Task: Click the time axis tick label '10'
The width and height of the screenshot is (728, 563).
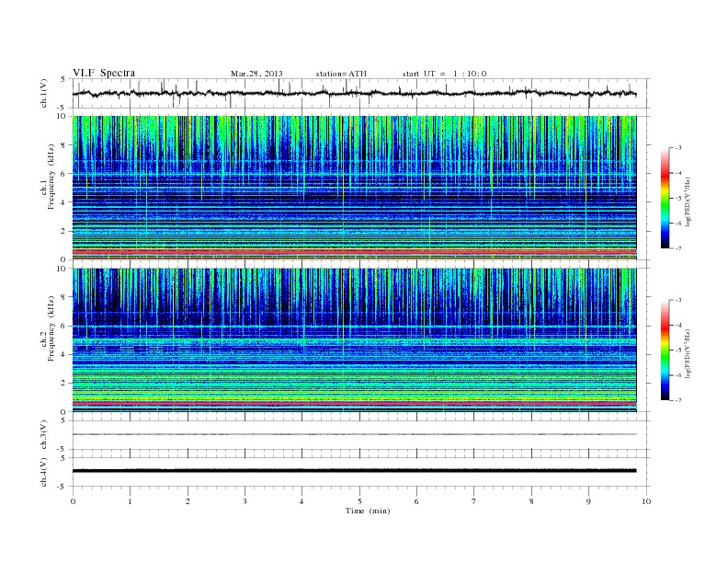Action: tap(646, 501)
